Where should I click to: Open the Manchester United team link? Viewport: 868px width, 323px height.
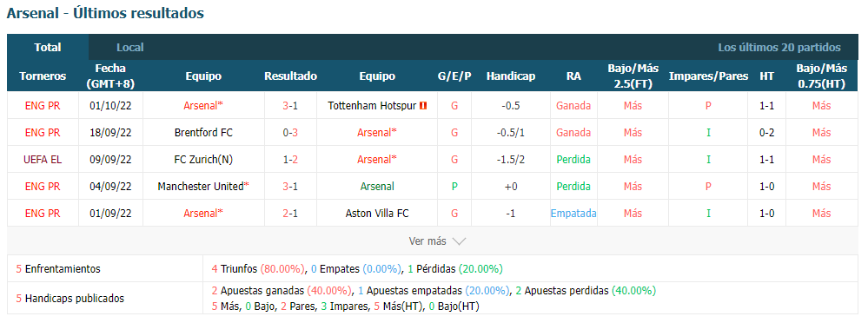click(201, 187)
